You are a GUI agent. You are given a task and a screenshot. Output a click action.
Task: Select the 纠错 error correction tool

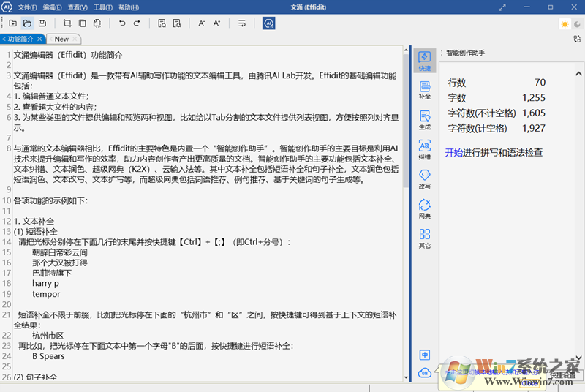(424, 149)
